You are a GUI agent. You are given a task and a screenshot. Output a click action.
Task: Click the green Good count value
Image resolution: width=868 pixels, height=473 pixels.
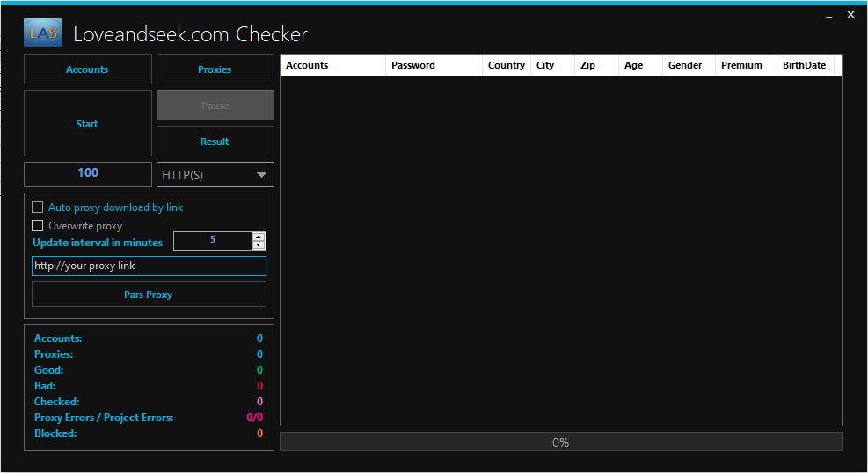pos(259,369)
